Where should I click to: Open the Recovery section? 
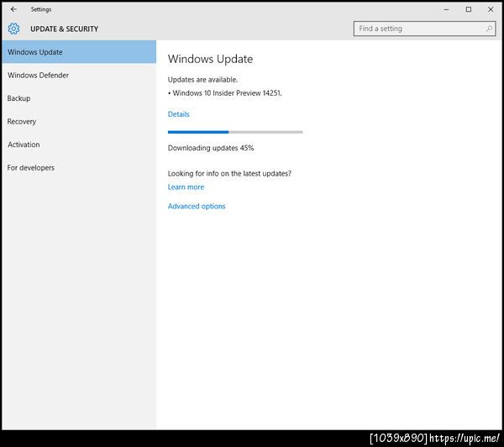coord(79,121)
